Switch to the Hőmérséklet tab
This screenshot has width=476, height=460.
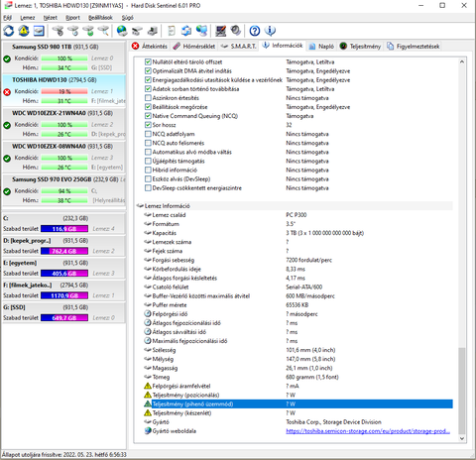(x=194, y=47)
